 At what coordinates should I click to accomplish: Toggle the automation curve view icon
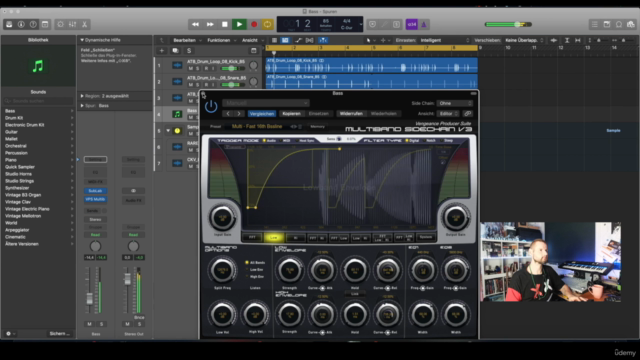[298, 40]
